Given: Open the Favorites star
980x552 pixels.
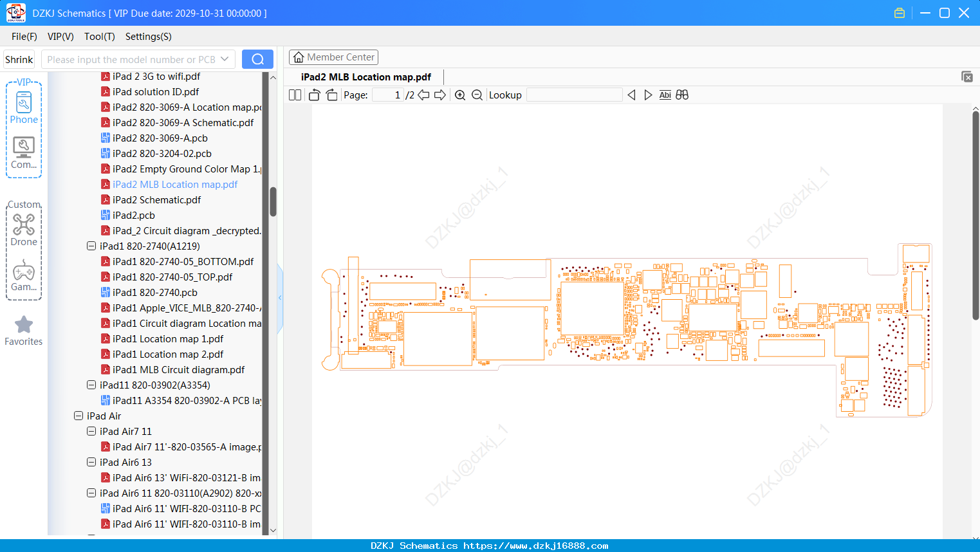Looking at the screenshot, I should pos(24,331).
